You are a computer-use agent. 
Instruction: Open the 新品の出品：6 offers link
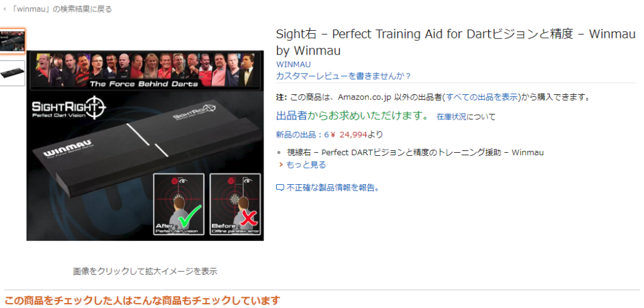click(x=303, y=135)
